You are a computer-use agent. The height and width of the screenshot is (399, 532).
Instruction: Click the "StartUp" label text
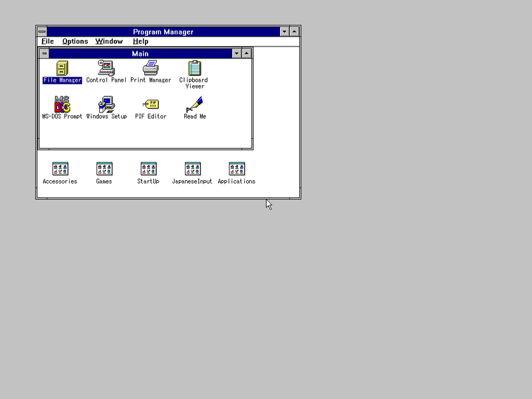148,182
